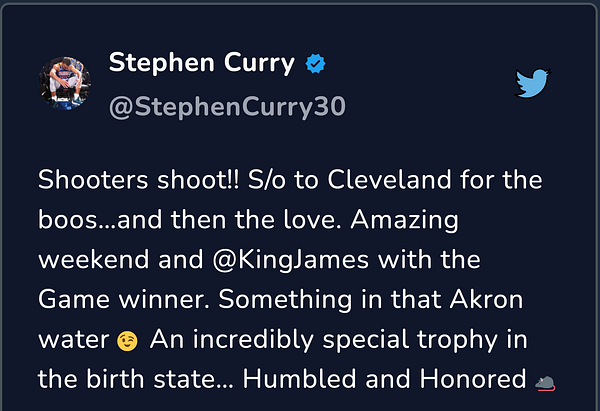Click the word "Honored" in the tweet
600x411 pixels.
click(473, 379)
